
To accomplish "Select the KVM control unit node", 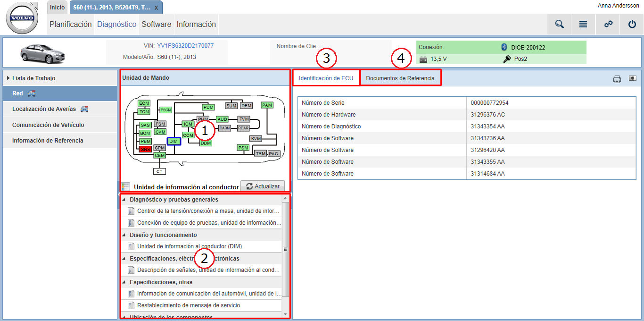I will [x=256, y=138].
